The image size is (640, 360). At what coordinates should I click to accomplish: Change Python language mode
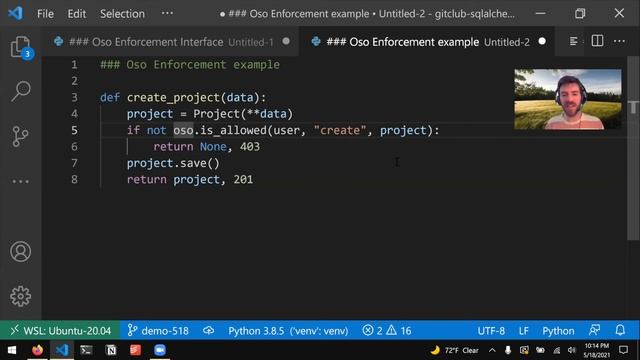558,331
